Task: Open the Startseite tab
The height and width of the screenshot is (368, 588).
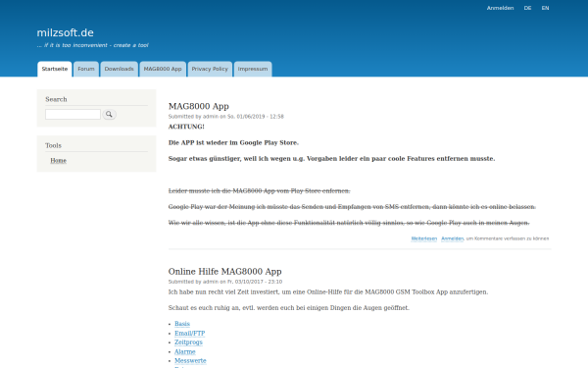Action: tap(55, 69)
